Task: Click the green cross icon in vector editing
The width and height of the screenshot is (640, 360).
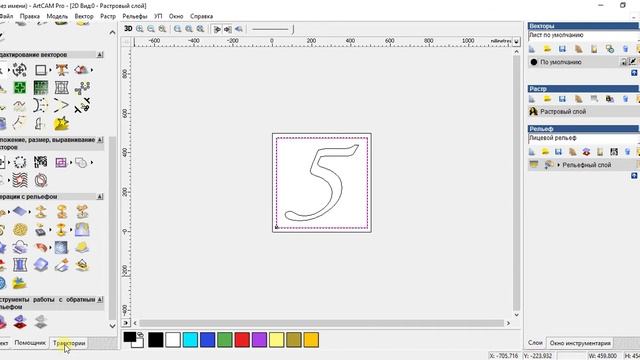Action: [20, 87]
